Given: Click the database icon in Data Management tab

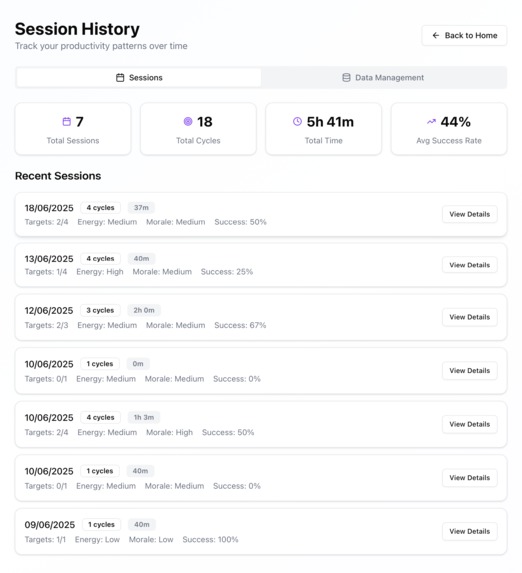Looking at the screenshot, I should click(x=346, y=77).
